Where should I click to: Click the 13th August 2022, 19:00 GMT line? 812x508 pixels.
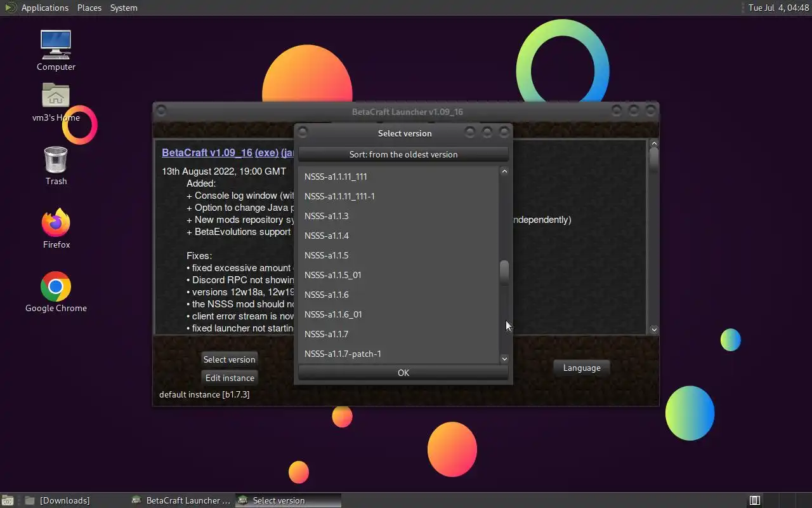point(224,171)
